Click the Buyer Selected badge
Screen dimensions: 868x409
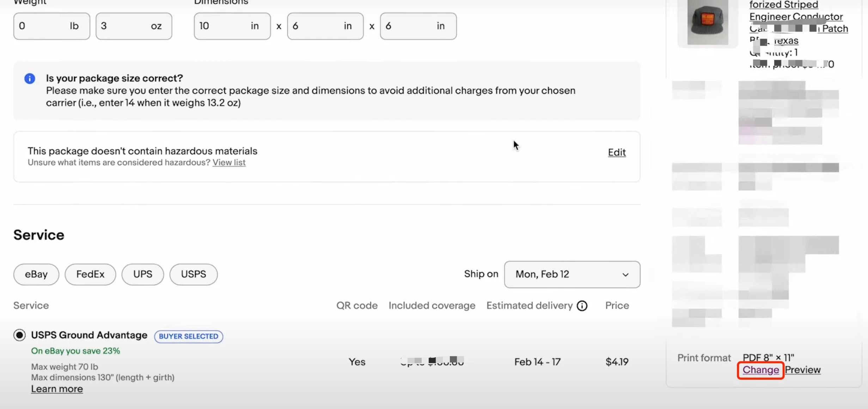coord(189,336)
